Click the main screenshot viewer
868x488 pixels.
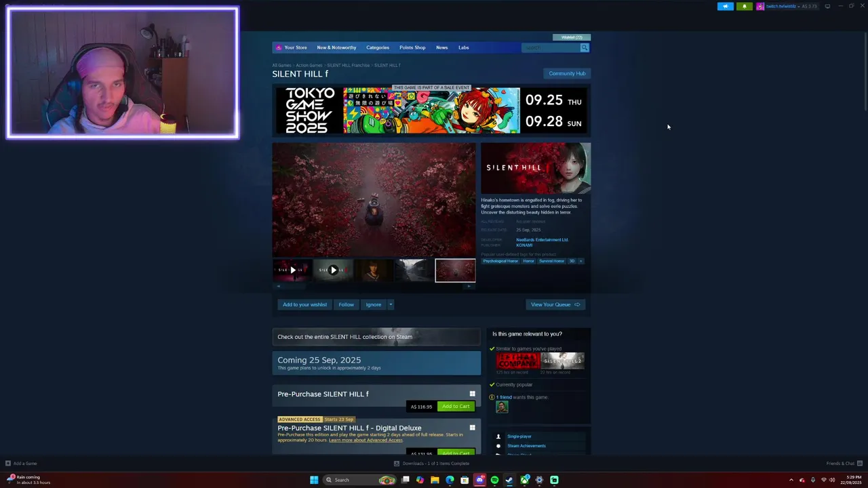(374, 199)
